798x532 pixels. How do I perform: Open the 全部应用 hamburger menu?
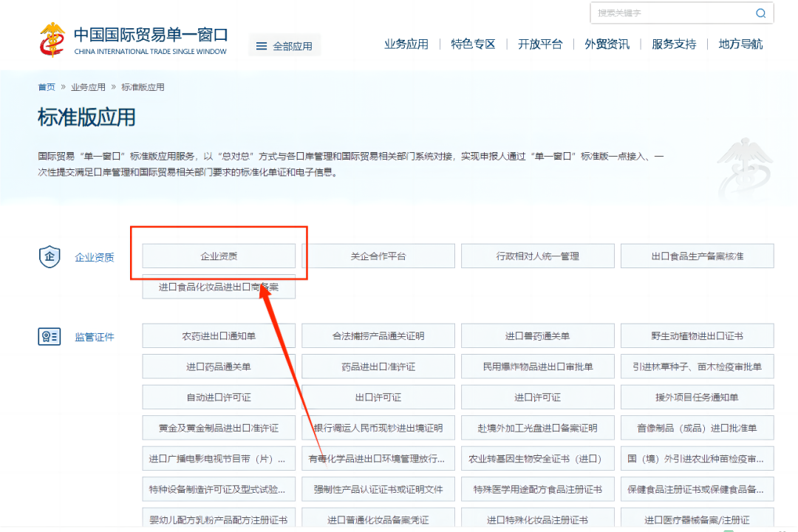click(284, 44)
